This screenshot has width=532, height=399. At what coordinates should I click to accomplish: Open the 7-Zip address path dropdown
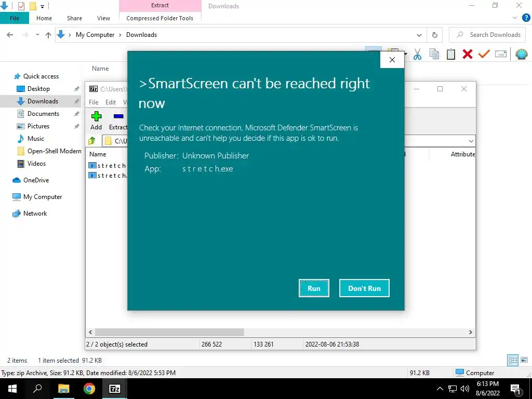(x=471, y=141)
